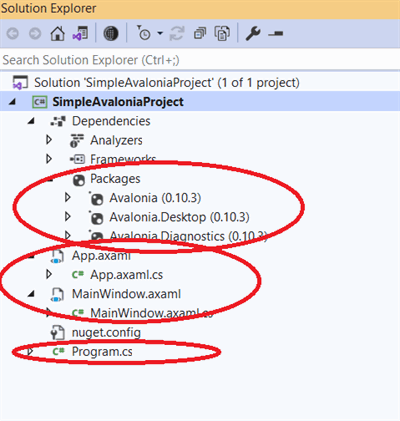Toggle the Show All Files icon

(222, 34)
